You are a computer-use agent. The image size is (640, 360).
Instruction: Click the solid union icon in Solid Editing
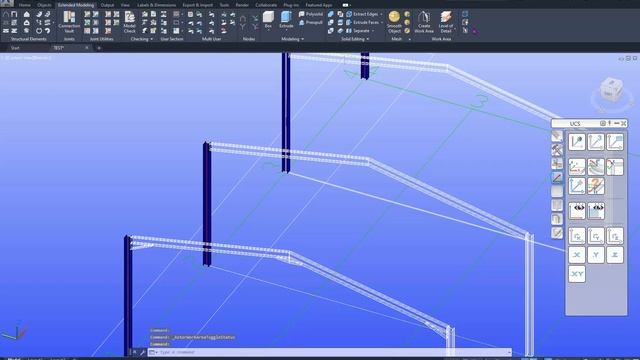331,14
